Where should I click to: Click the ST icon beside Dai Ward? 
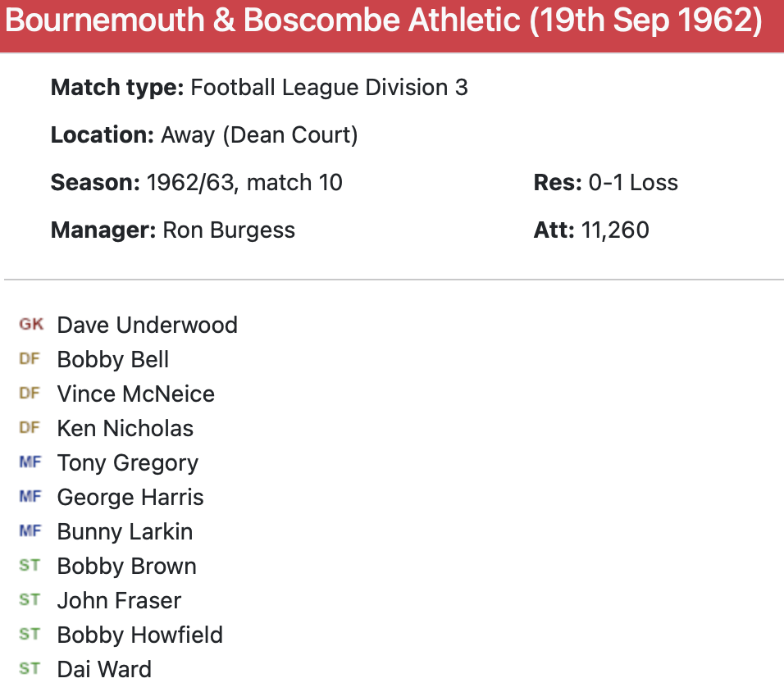pos(30,669)
